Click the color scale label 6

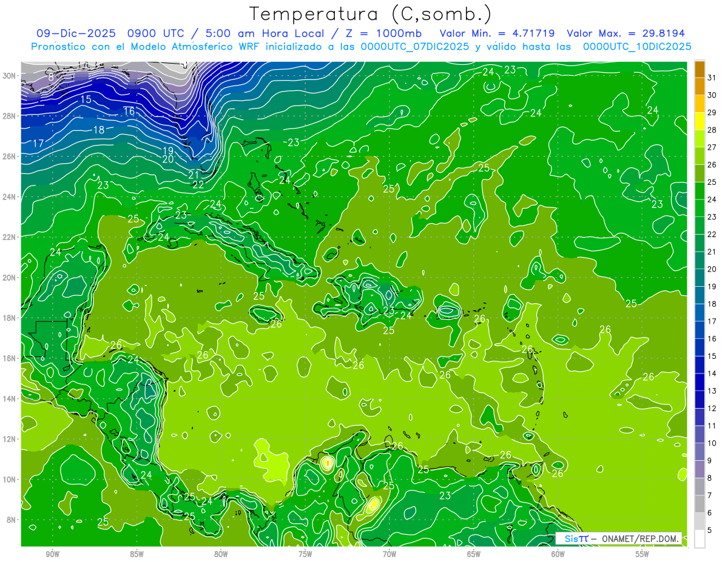click(710, 513)
